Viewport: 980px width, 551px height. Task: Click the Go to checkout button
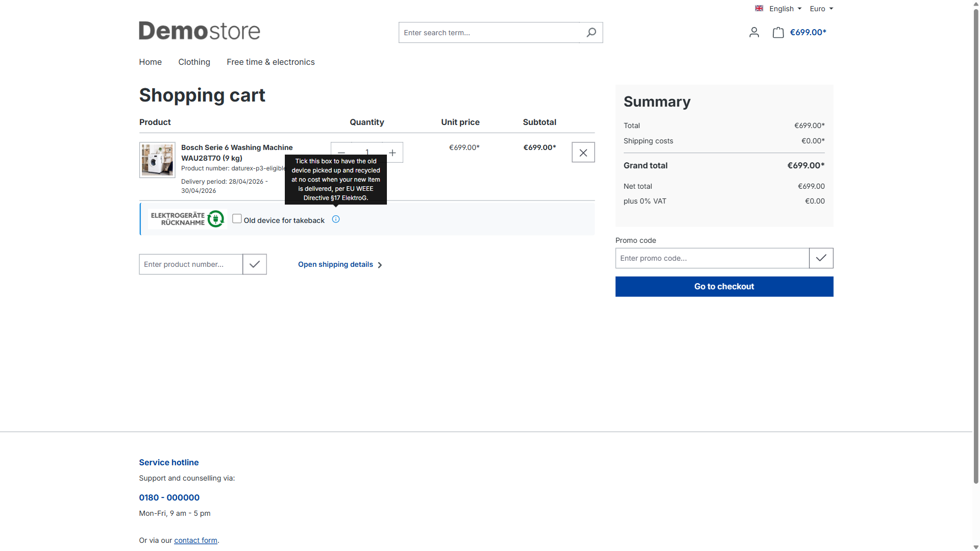724,287
